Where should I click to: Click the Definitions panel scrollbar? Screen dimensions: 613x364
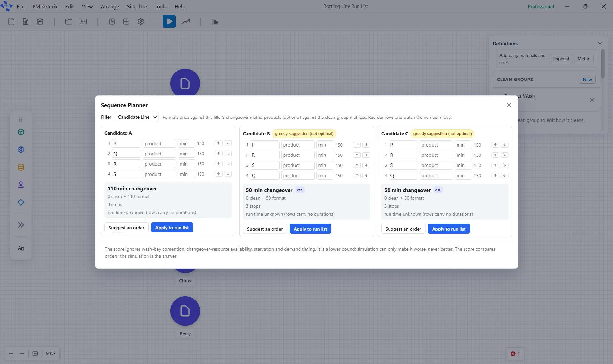(x=602, y=64)
